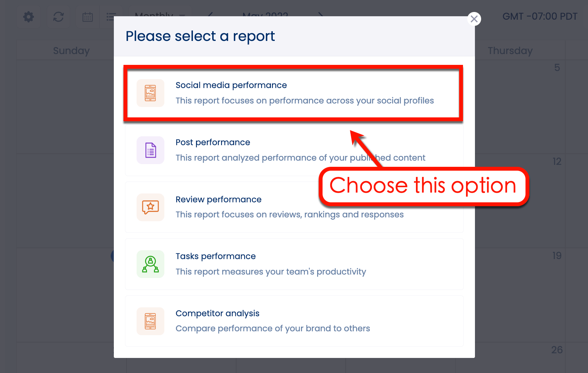
Task: Select the Social media performance report option
Action: [x=293, y=93]
